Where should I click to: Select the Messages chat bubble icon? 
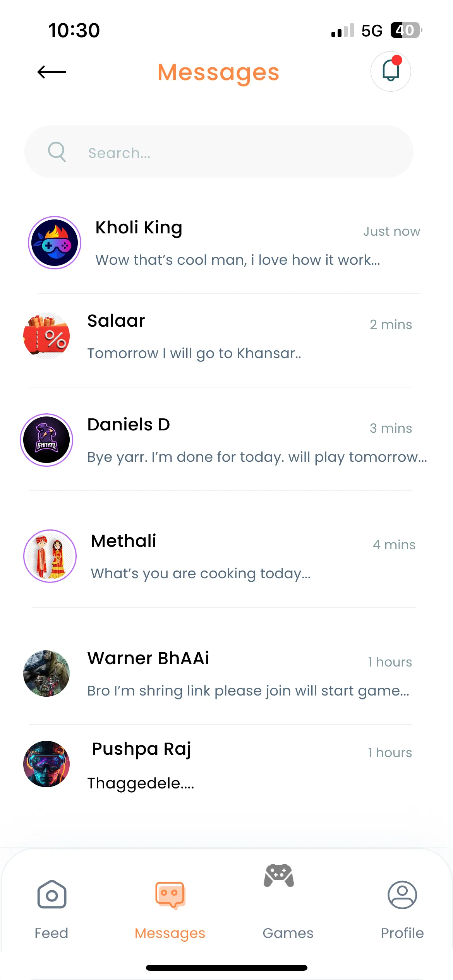(x=170, y=895)
